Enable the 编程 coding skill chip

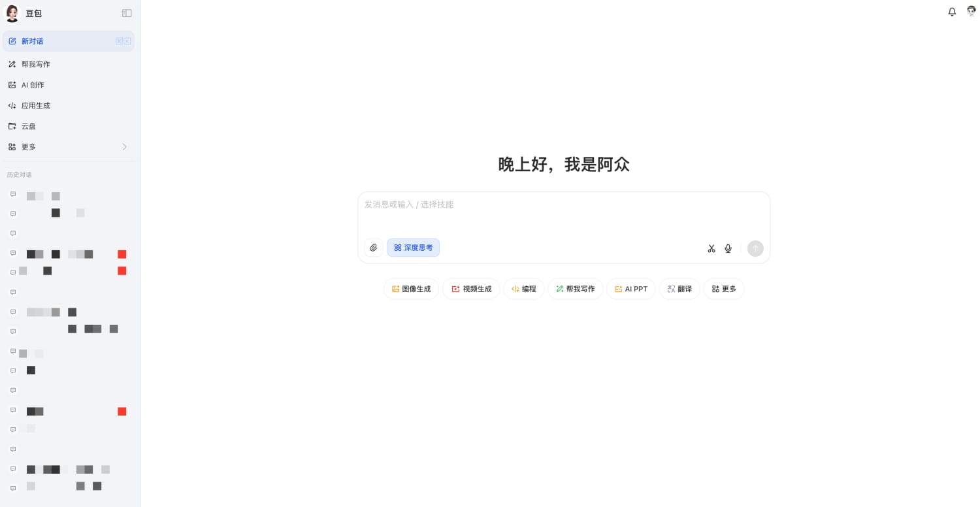(523, 289)
